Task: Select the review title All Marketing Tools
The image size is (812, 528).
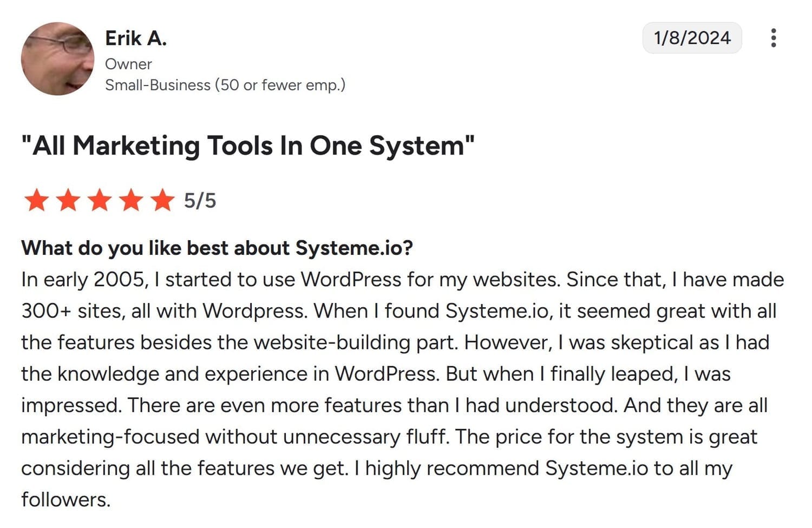Action: [247, 145]
